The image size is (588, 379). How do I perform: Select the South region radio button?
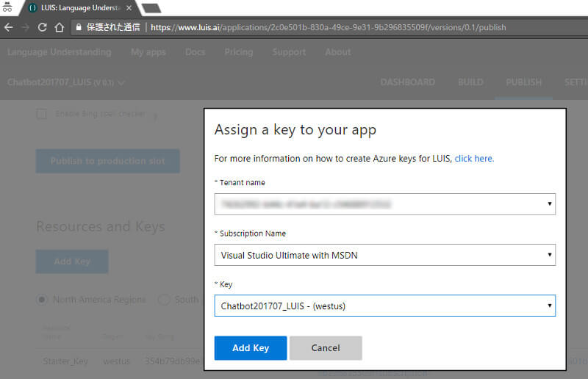point(164,300)
